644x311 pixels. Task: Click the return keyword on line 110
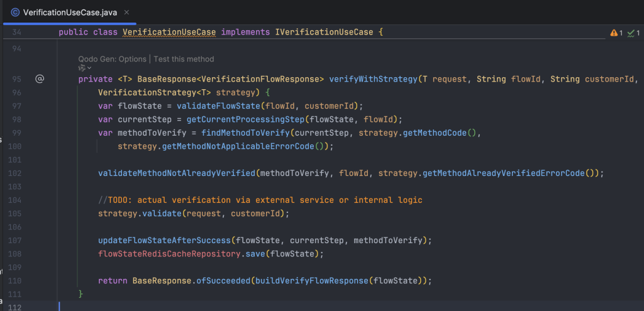pos(113,281)
